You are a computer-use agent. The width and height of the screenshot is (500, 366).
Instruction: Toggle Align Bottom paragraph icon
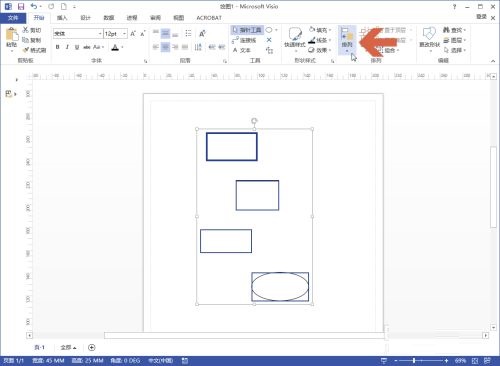point(175,33)
